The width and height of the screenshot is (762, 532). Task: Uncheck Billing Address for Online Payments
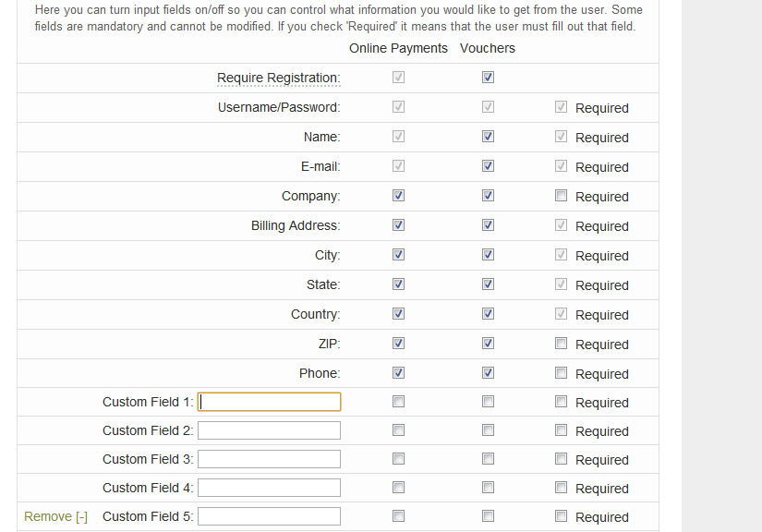click(398, 225)
